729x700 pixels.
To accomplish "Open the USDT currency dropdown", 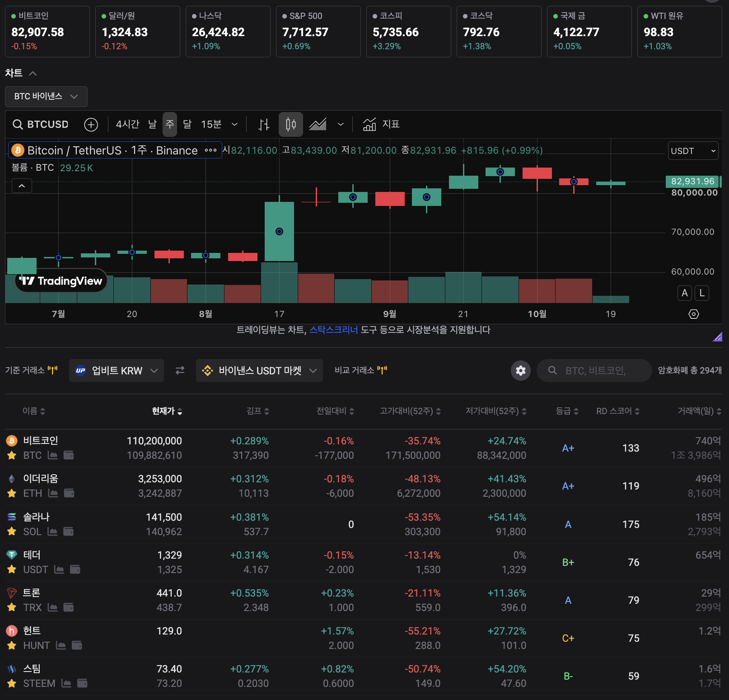I will [693, 151].
